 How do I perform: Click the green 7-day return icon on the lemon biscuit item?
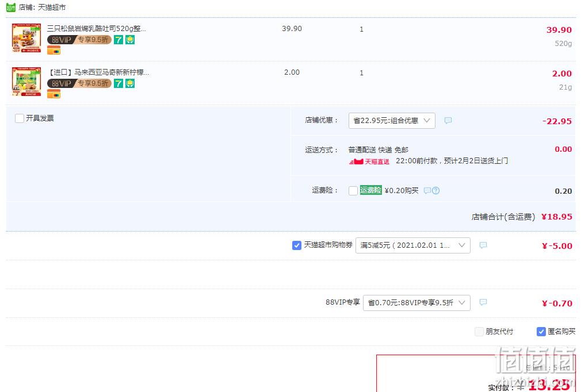pyautogui.click(x=118, y=83)
